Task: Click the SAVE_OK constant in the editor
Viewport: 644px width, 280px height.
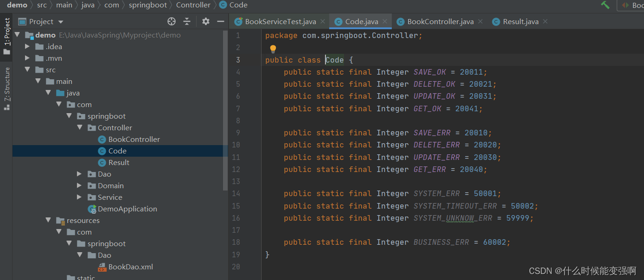Action: pos(430,72)
